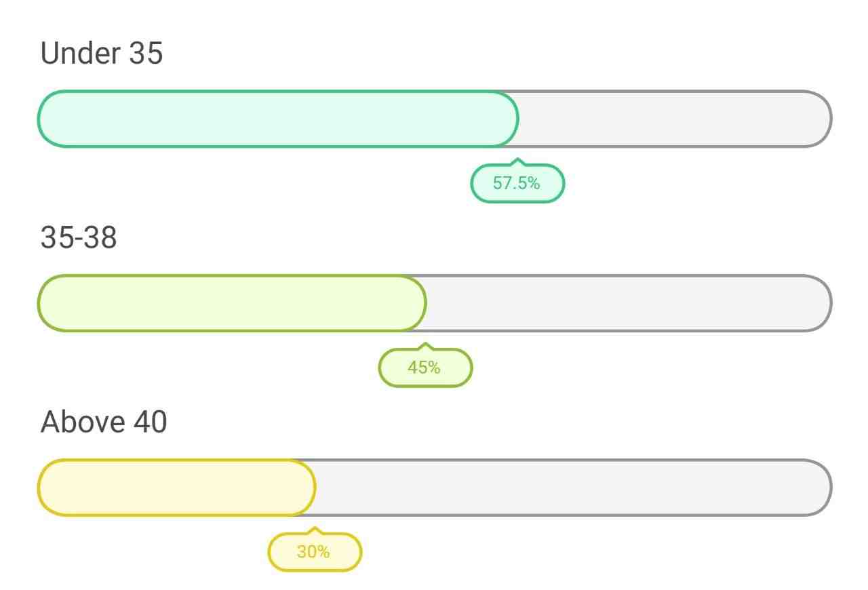868x590 pixels.
Task: Click the yellow filled Above 40 bar
Action: [x=176, y=488]
